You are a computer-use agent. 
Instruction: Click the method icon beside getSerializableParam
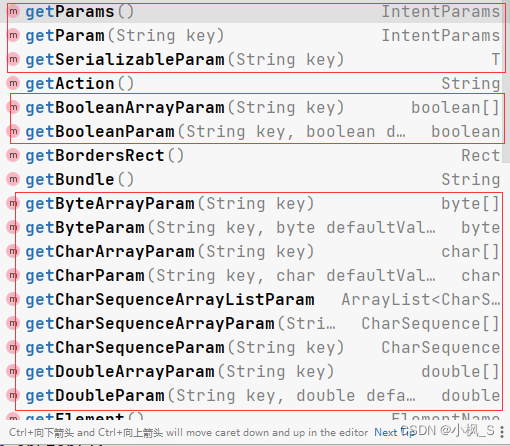(13, 59)
